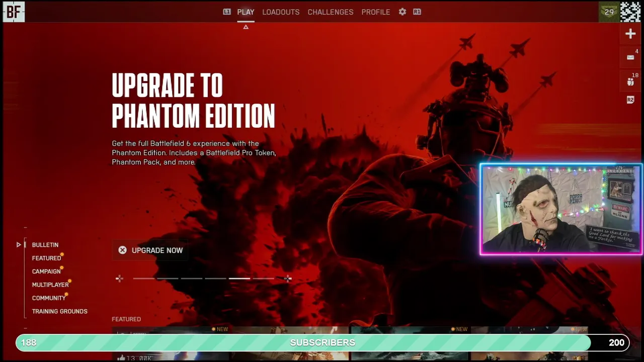Open the pixelated player avatar
Image resolution: width=644 pixels, height=362 pixels.
630,12
